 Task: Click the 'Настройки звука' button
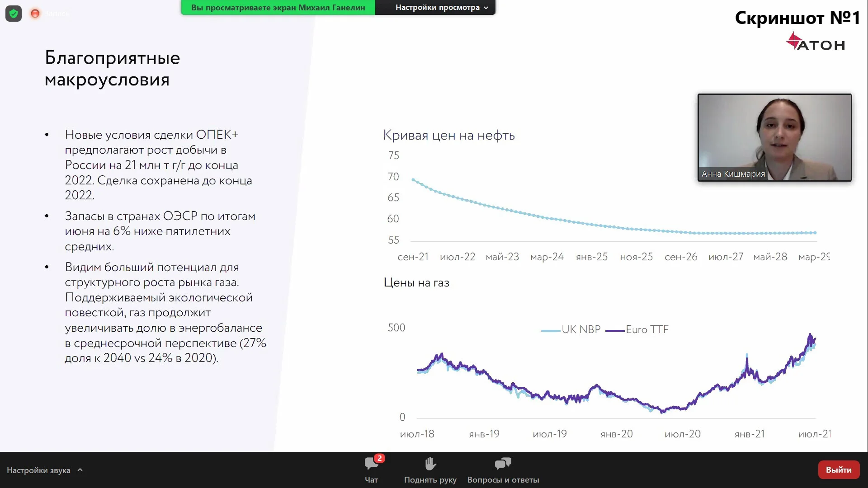coord(38,470)
